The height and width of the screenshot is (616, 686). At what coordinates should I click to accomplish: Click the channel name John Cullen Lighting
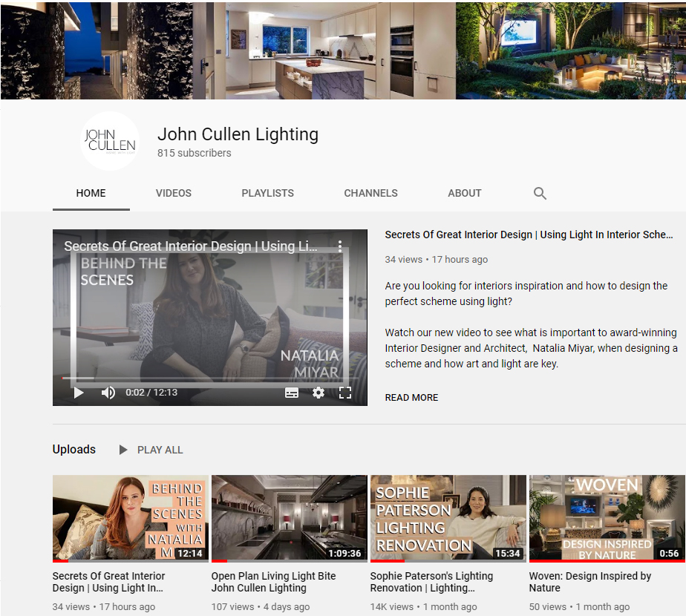238,134
